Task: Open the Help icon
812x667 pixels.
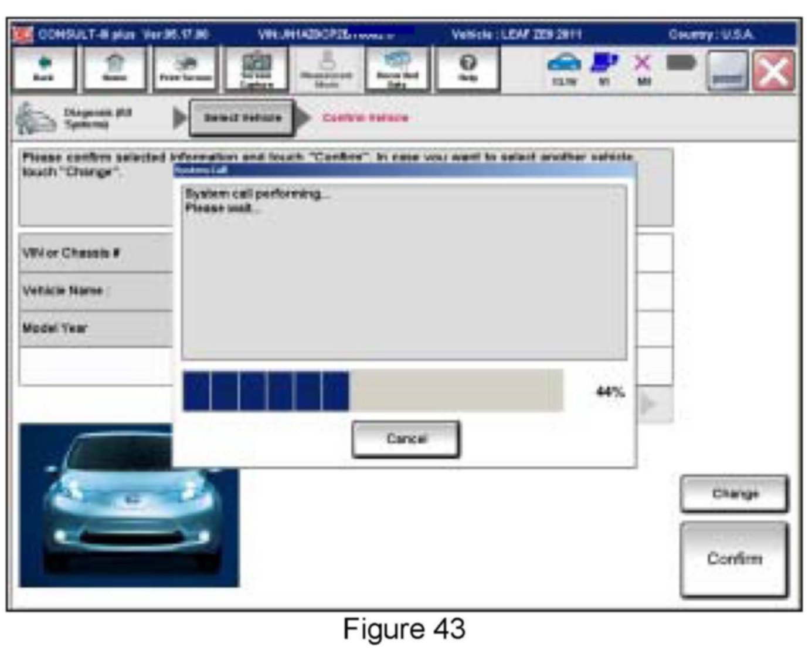Action: 467,69
